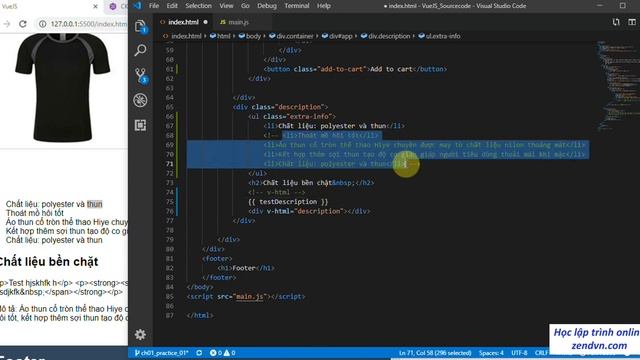Click the synchronize changes icon in status bar
This screenshot has width=640, height=360.
(199, 353)
